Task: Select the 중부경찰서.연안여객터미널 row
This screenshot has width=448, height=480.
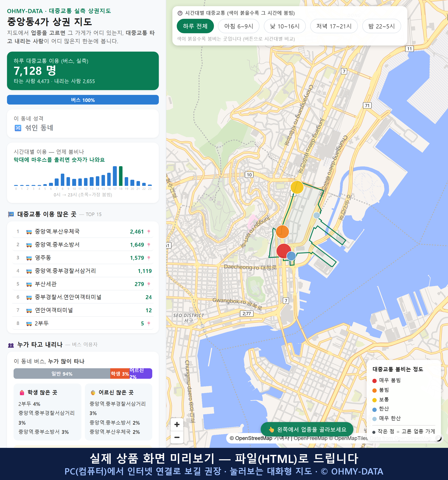Action: pos(83,297)
